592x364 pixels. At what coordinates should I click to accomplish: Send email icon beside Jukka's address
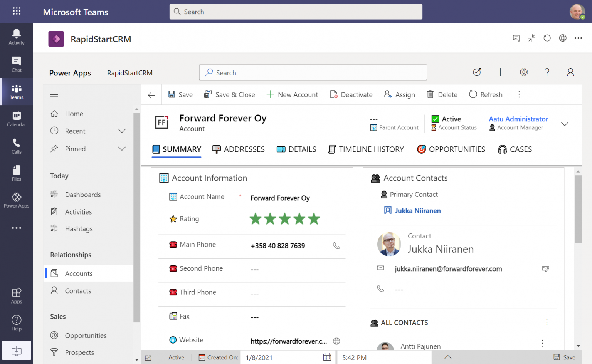(545, 269)
